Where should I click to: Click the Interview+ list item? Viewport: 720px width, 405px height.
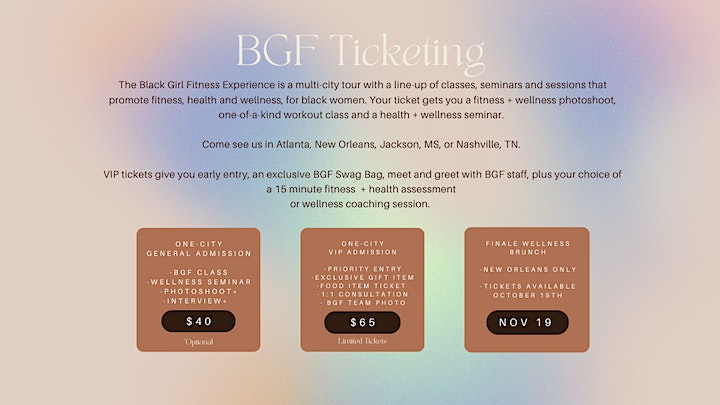point(198,299)
